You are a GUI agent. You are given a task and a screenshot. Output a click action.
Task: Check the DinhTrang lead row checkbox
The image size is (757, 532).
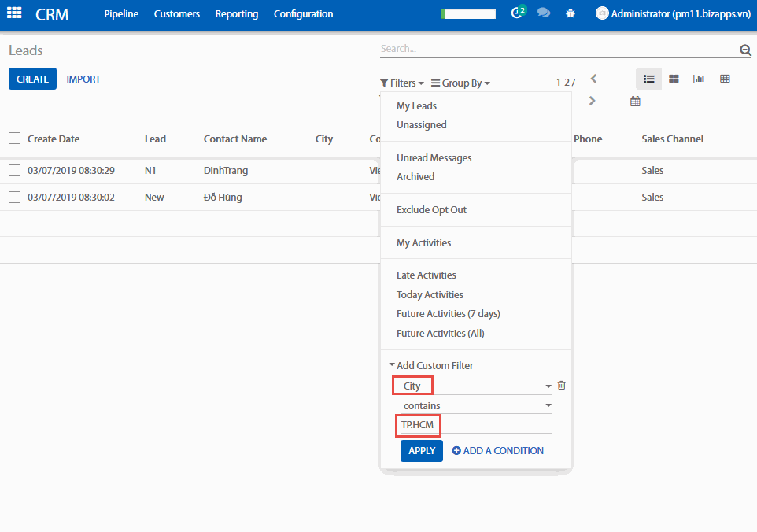pos(14,170)
